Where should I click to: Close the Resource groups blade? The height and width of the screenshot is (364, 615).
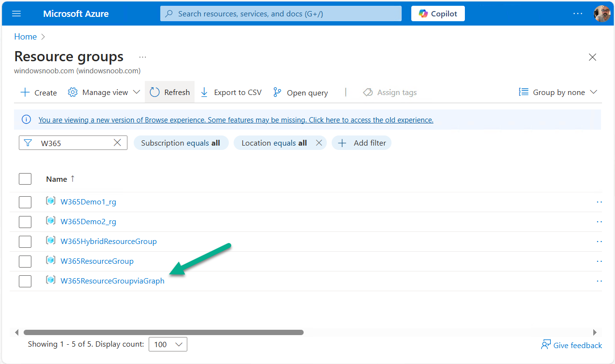click(x=592, y=57)
